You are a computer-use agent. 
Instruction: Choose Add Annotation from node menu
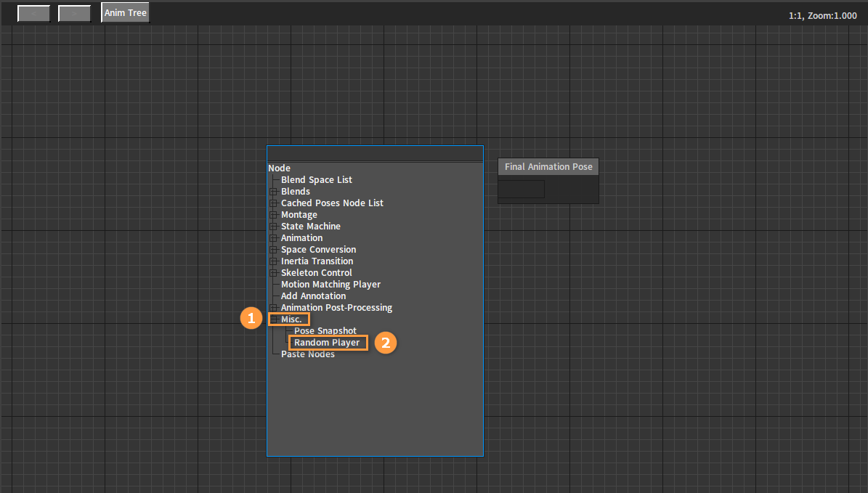313,296
